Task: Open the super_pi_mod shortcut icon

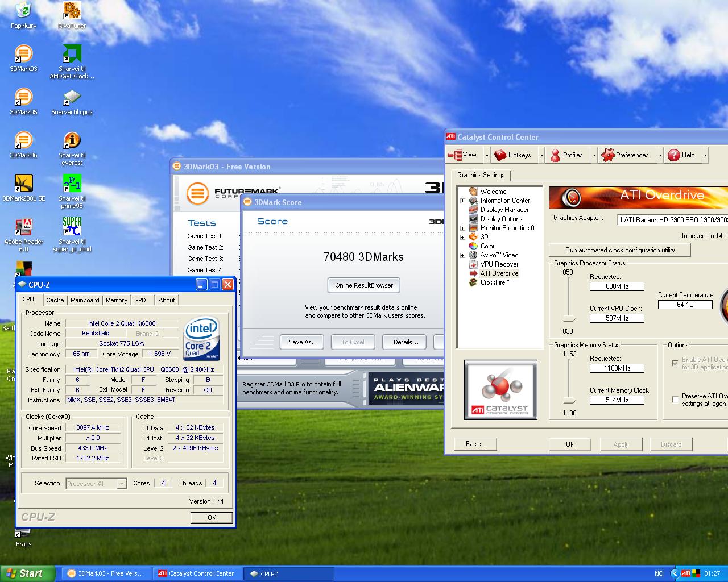Action: [x=72, y=235]
